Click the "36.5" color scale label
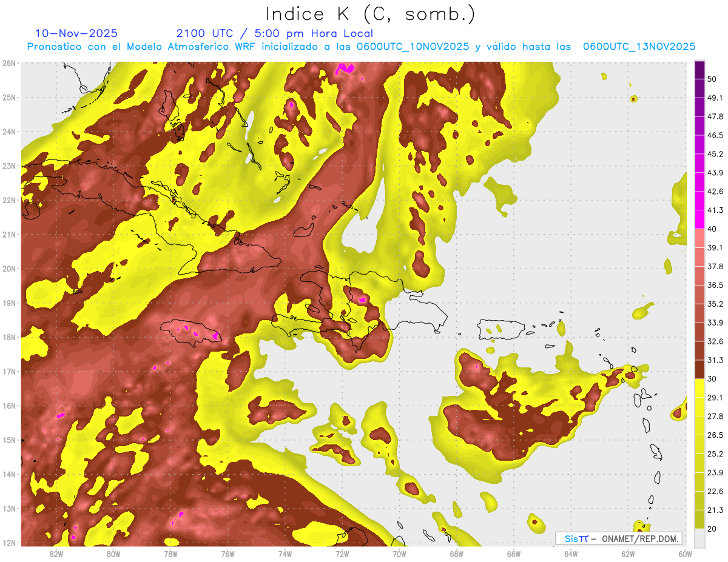Image resolution: width=728 pixels, height=562 pixels. point(715,285)
